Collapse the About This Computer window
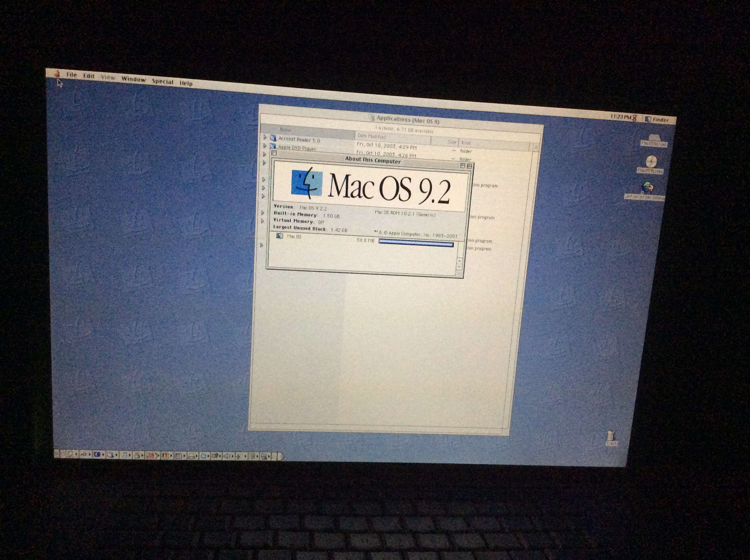 click(x=469, y=166)
